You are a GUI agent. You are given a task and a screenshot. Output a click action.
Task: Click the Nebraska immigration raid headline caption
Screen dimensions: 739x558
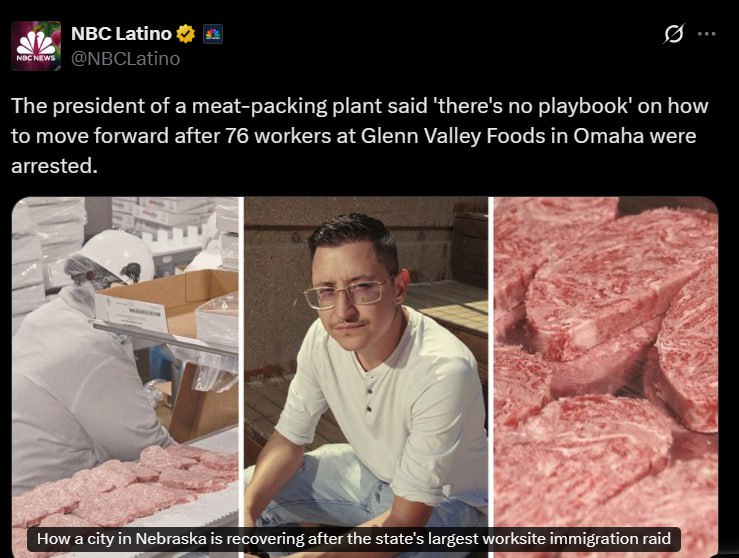[353, 539]
